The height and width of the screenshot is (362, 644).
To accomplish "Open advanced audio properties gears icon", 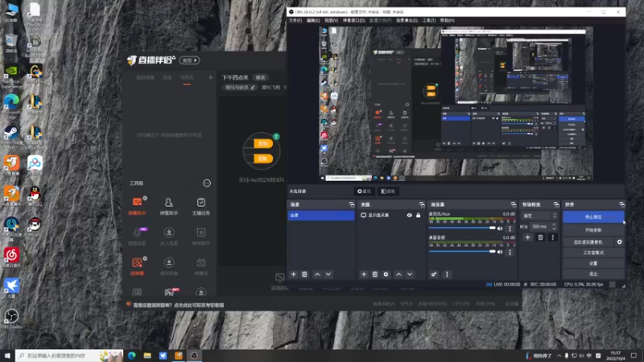I will click(x=434, y=274).
